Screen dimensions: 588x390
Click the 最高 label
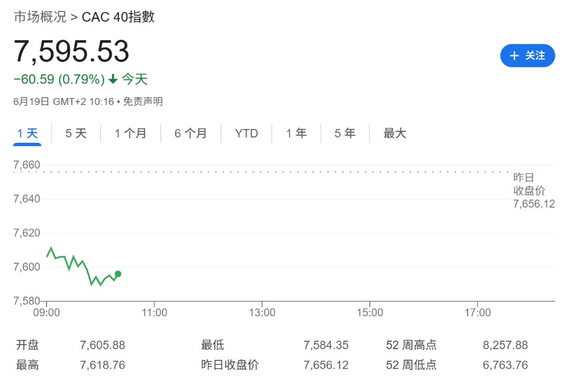tap(28, 365)
